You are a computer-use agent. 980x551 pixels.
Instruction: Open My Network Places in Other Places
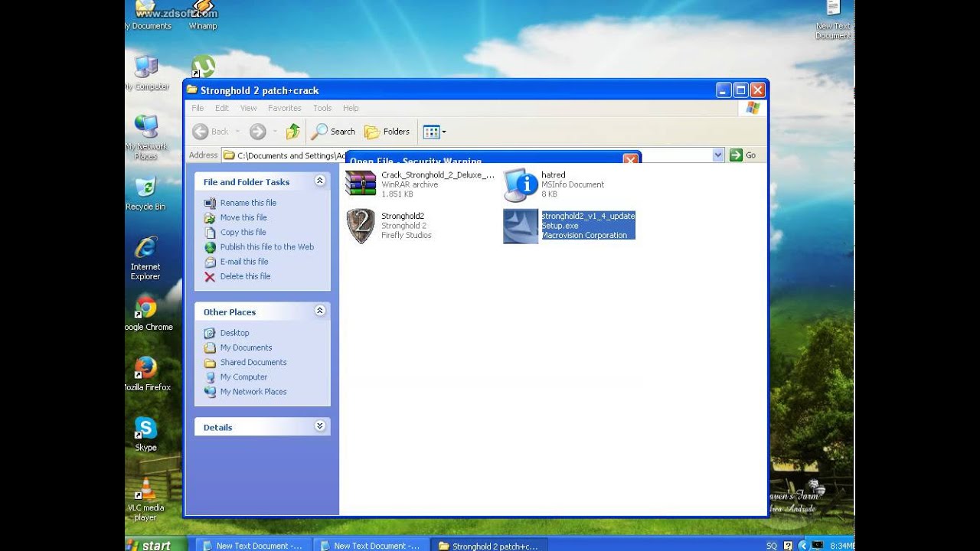click(253, 391)
